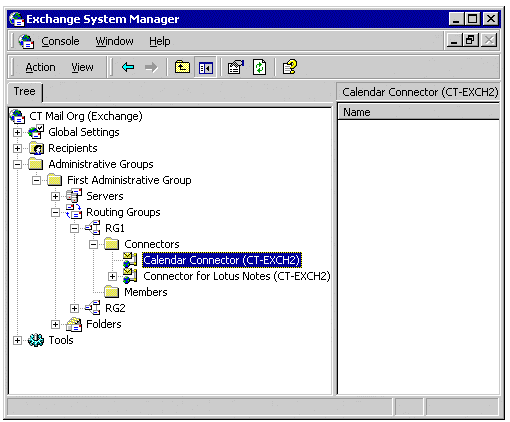Select Connectors label in tree

point(152,244)
